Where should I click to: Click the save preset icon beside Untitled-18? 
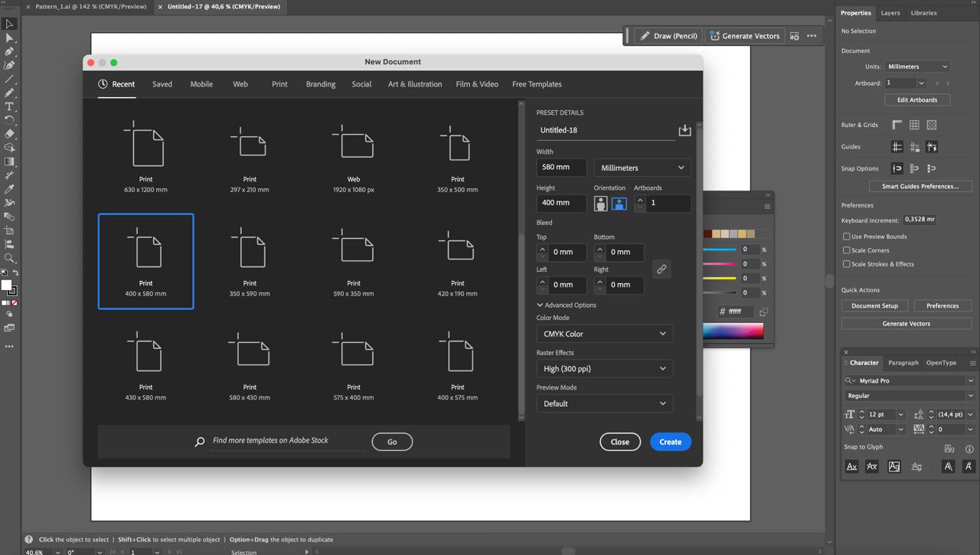click(x=684, y=130)
